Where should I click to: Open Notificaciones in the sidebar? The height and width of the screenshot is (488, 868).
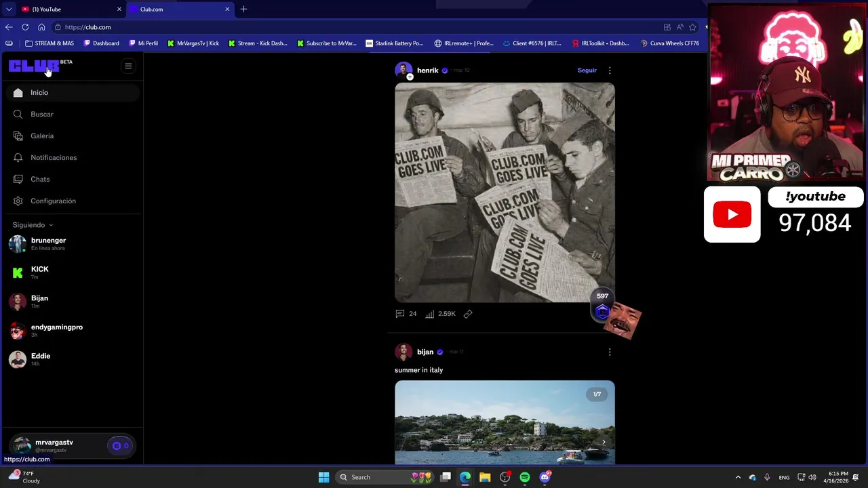tap(71, 157)
